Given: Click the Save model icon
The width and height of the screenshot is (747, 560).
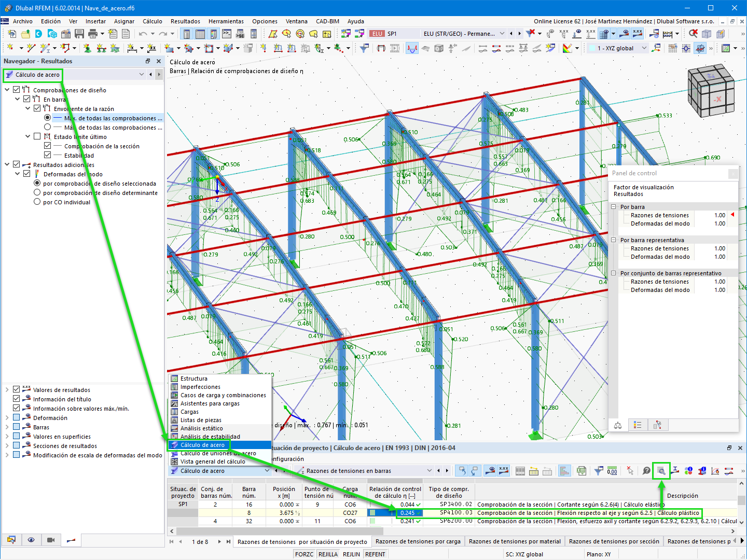Looking at the screenshot, I should coord(79,34).
